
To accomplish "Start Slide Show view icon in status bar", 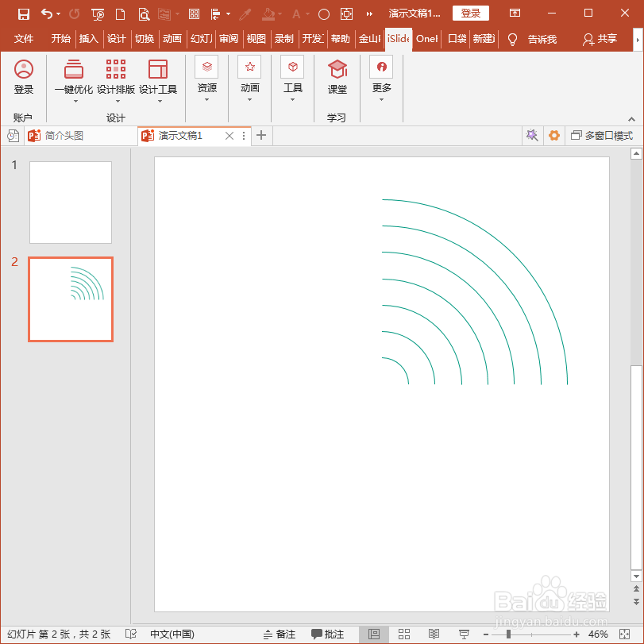I will [464, 634].
